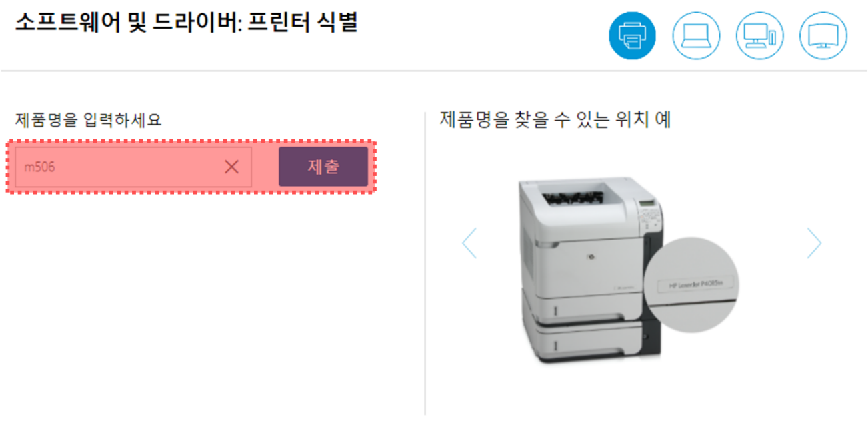Click the 소프트웨어 및 드라이버 page heading
868x429 pixels.
click(187, 24)
